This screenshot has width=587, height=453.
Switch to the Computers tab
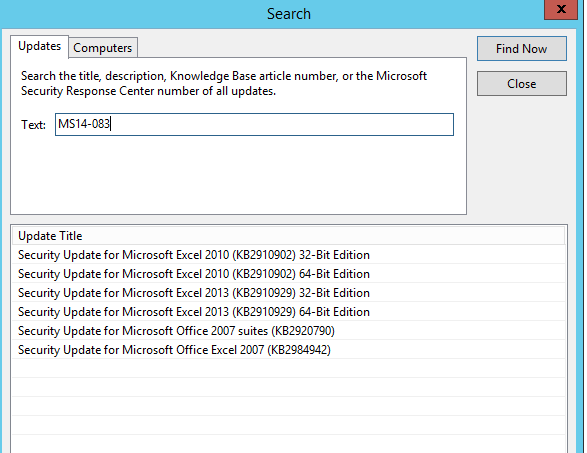103,48
